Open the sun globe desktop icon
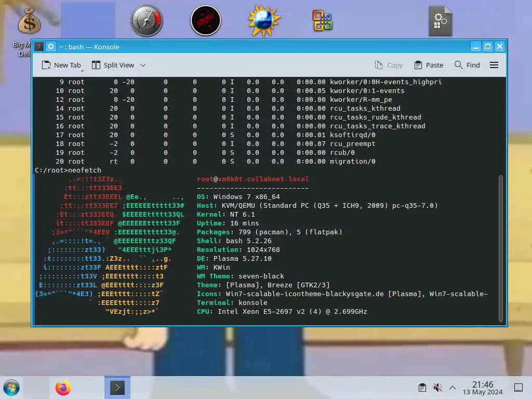 pos(264,21)
